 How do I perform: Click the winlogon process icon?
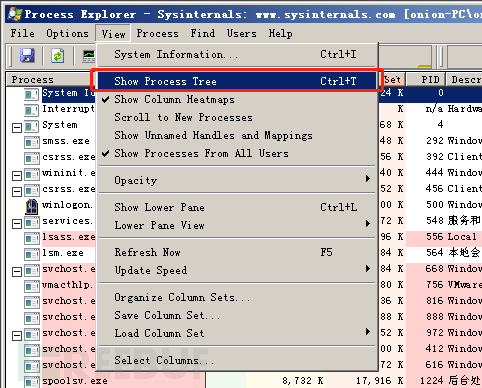click(x=32, y=206)
